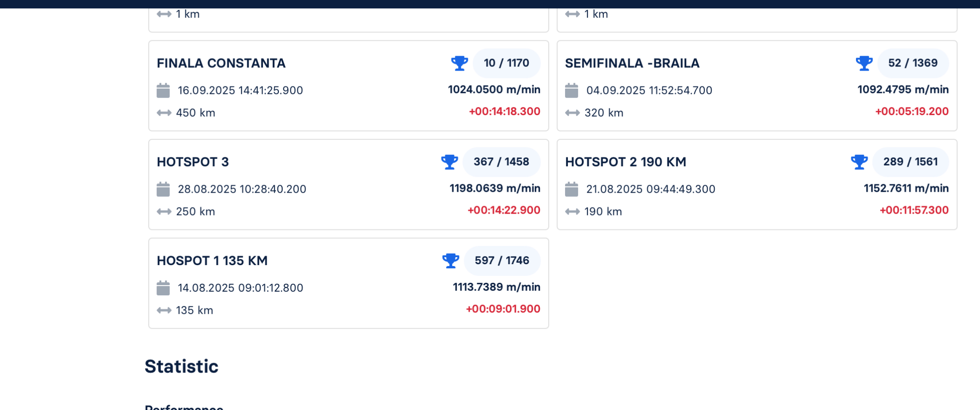Click the Statistic section heading

point(181,366)
